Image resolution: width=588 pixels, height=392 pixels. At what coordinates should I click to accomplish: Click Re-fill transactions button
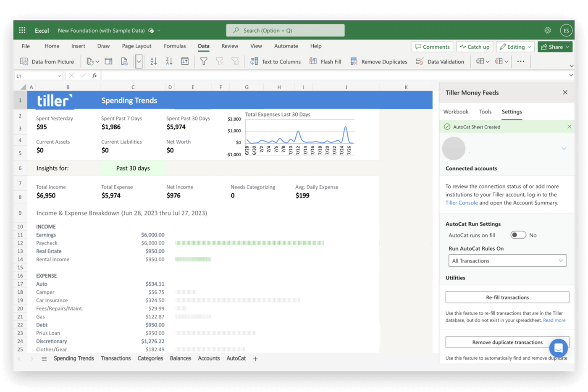click(x=507, y=297)
